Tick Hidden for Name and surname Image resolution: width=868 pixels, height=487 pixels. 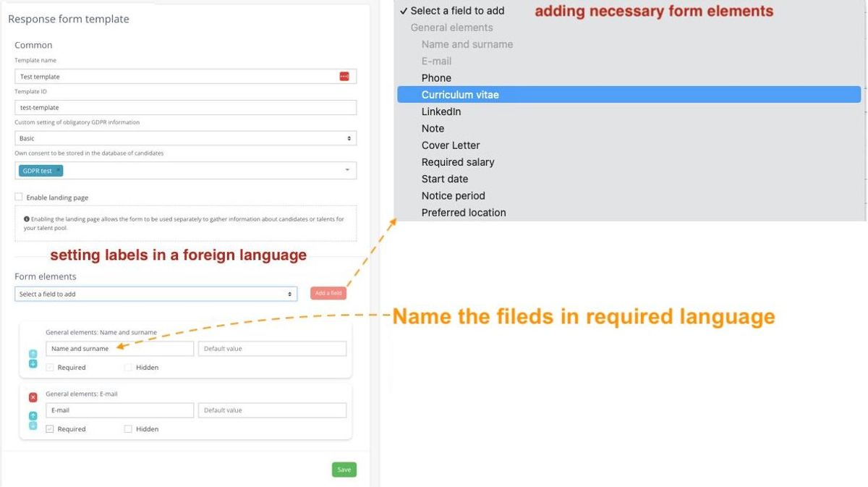[128, 368]
